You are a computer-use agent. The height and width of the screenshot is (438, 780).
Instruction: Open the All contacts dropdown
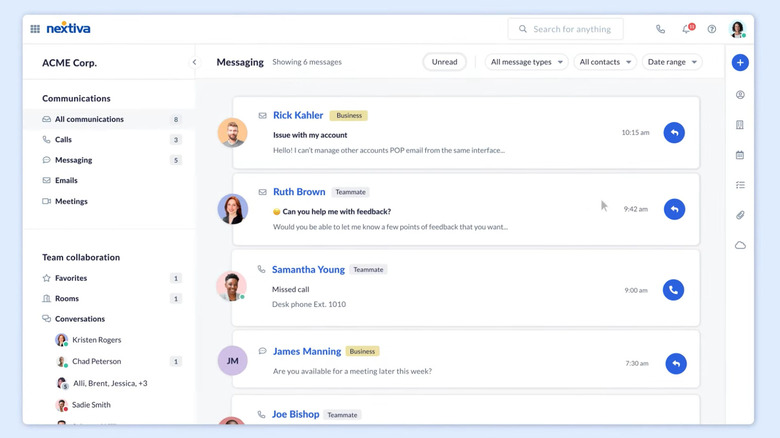coord(605,62)
